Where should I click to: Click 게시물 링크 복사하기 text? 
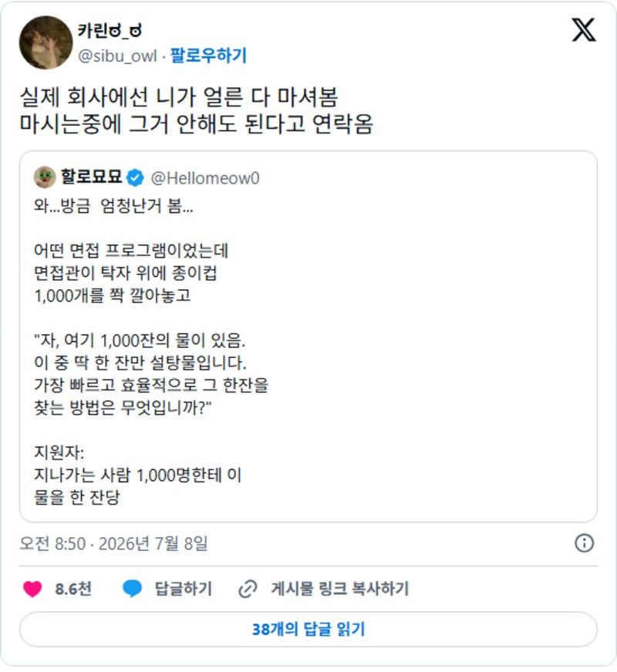point(340,589)
